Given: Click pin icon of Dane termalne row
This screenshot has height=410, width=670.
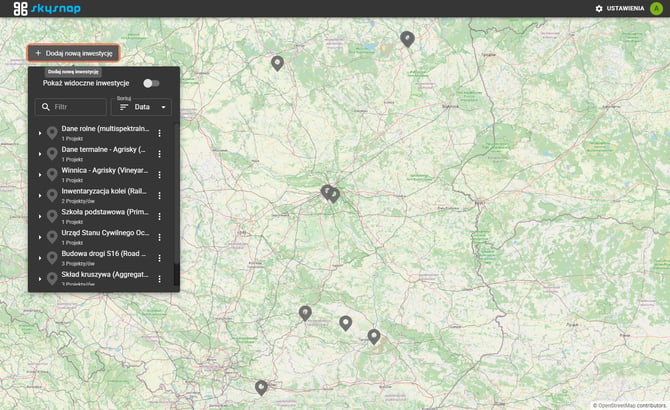Looking at the screenshot, I should [x=52, y=154].
